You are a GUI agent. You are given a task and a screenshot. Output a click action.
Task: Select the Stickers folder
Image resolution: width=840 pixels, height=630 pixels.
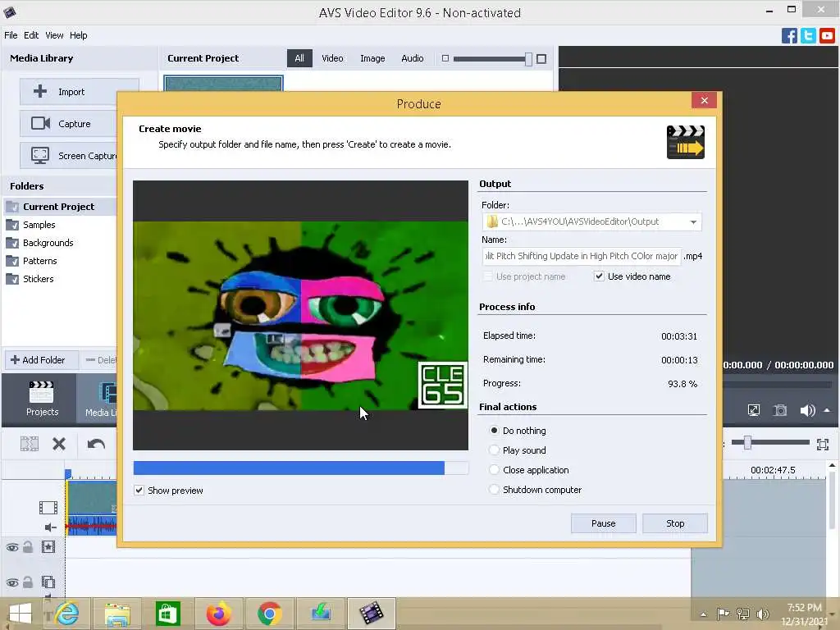(38, 279)
